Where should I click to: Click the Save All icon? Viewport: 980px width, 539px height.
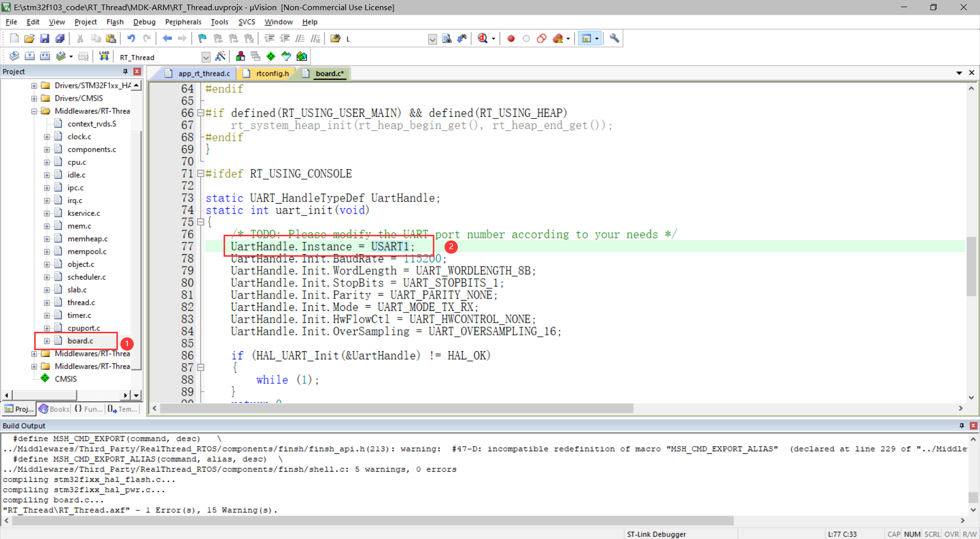[60, 38]
